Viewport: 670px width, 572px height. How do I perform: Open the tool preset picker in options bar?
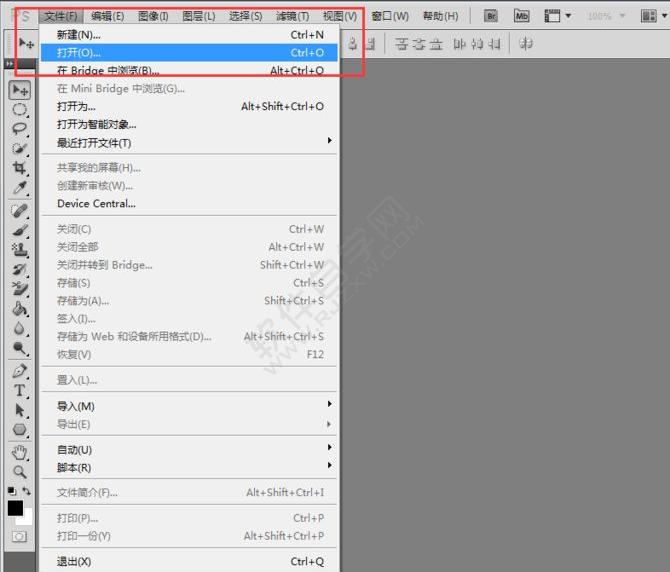pos(26,43)
